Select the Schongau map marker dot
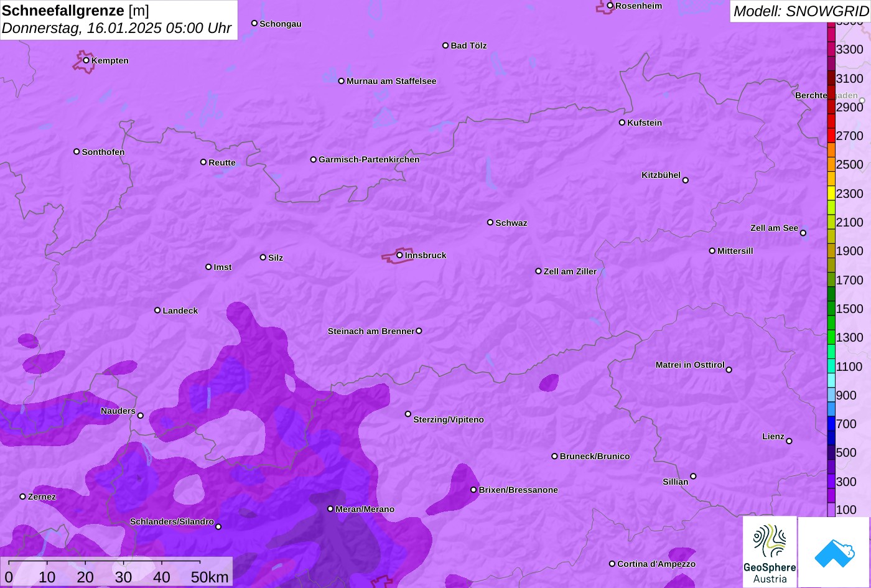This screenshot has width=871, height=588. coord(254,23)
